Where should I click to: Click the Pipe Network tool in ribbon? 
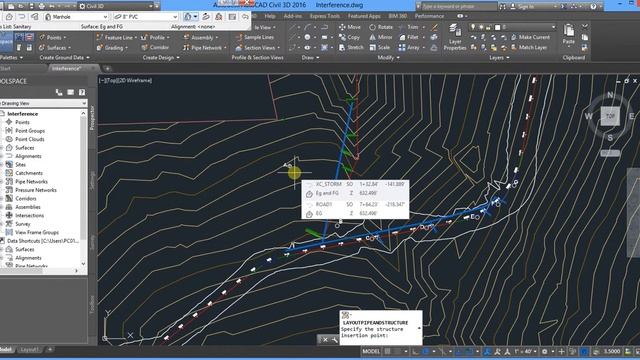click(204, 48)
